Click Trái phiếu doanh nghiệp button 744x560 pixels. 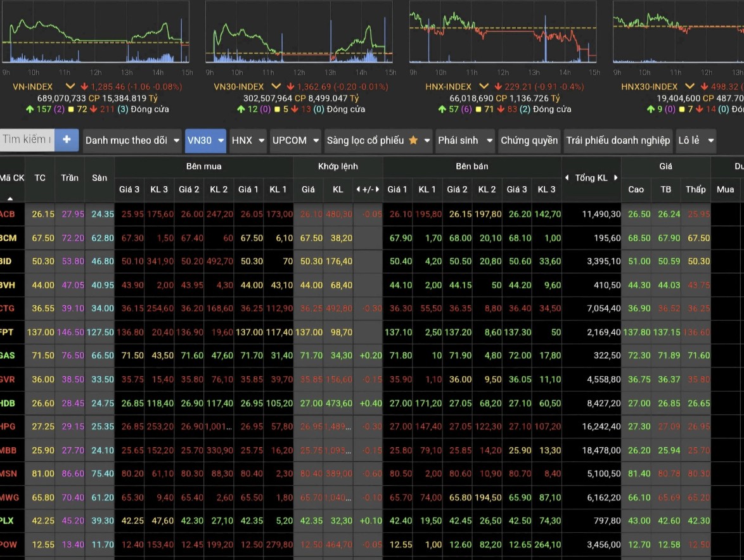click(618, 140)
